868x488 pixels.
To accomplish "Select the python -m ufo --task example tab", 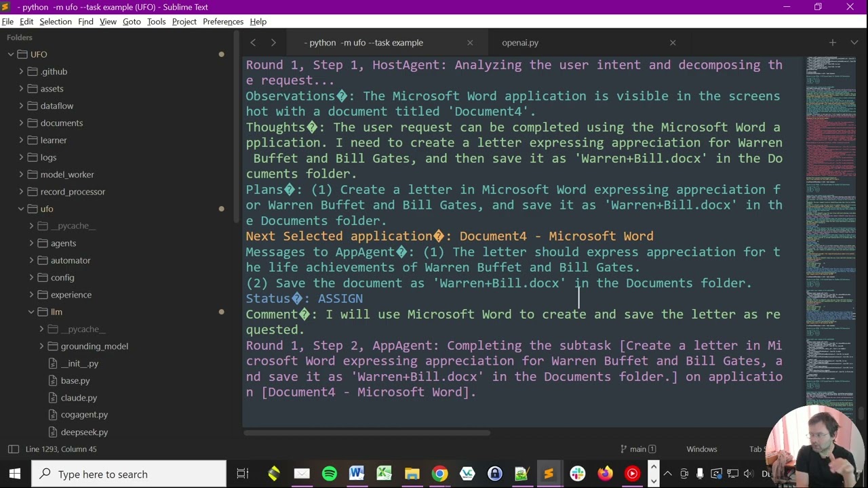I will (x=363, y=43).
